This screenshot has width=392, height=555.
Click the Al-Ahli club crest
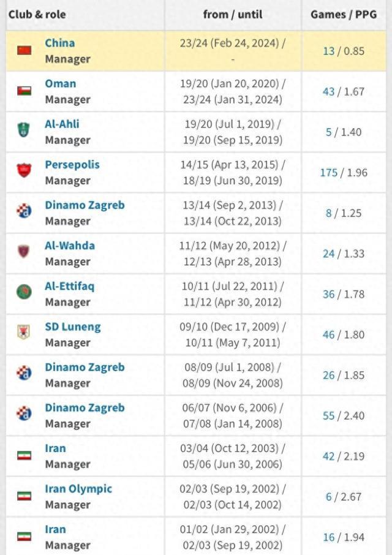[x=24, y=131]
